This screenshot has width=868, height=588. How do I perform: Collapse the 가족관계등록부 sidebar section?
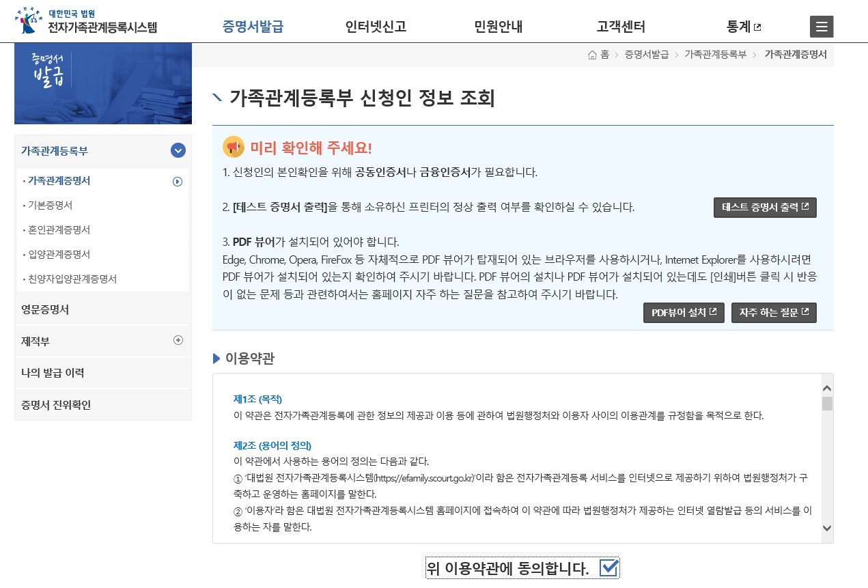coord(178,150)
